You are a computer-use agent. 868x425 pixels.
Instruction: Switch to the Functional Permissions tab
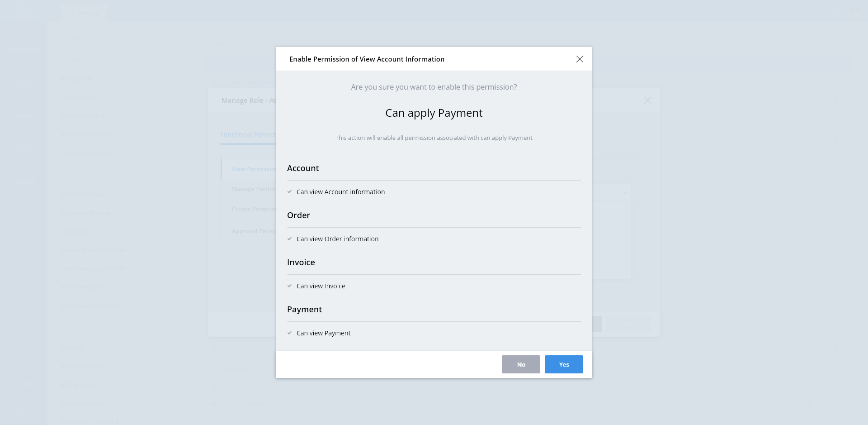(248, 134)
